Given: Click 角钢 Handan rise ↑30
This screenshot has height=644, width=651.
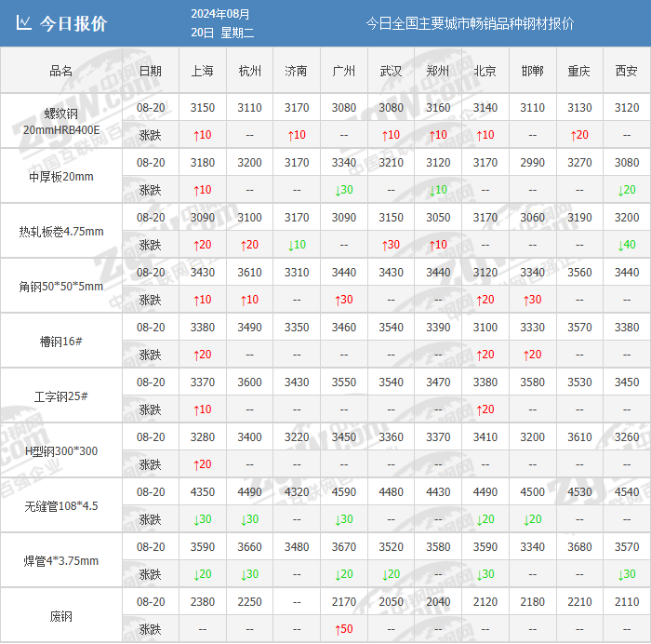Looking at the screenshot, I should (532, 300).
